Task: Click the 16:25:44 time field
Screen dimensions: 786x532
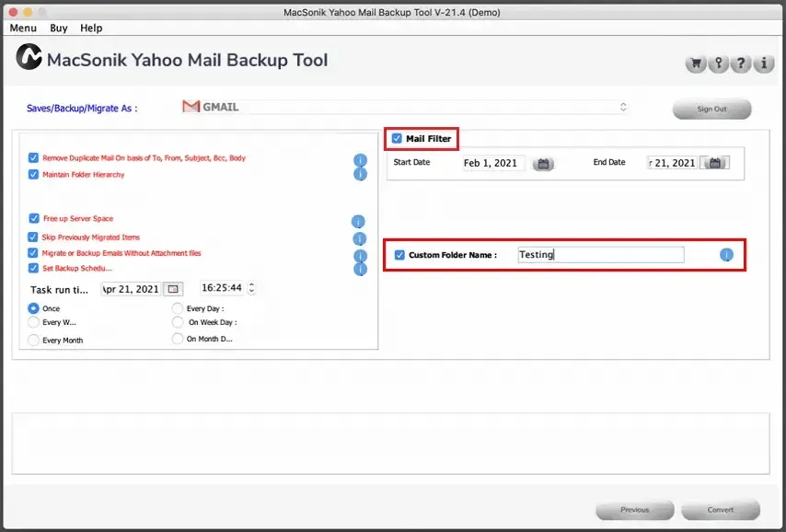Action: click(x=223, y=288)
